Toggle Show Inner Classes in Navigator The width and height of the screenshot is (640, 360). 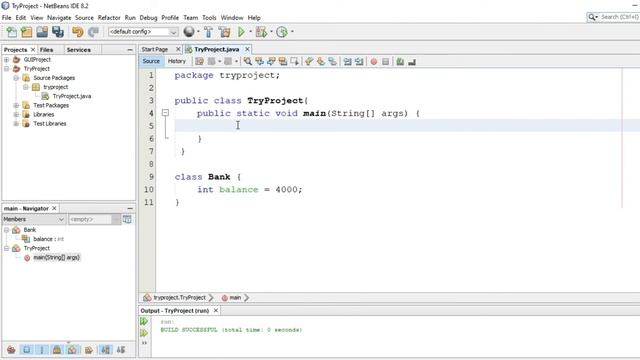pos(72,350)
